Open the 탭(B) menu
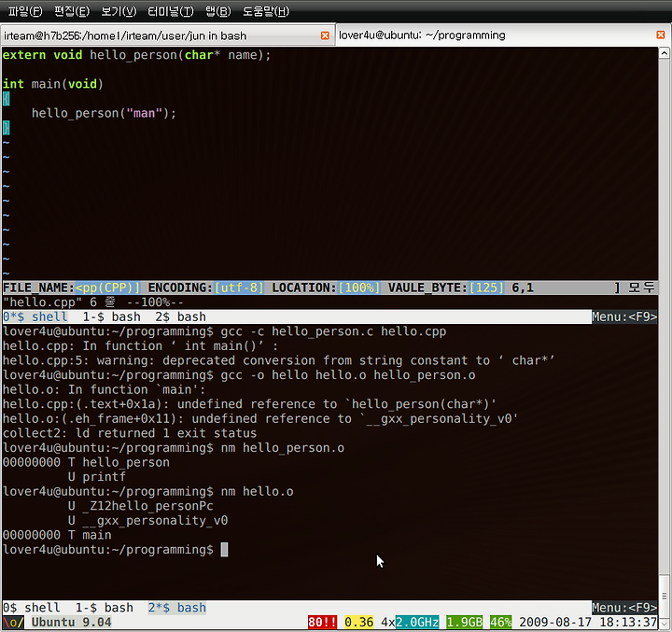The width and height of the screenshot is (672, 632). [x=218, y=11]
